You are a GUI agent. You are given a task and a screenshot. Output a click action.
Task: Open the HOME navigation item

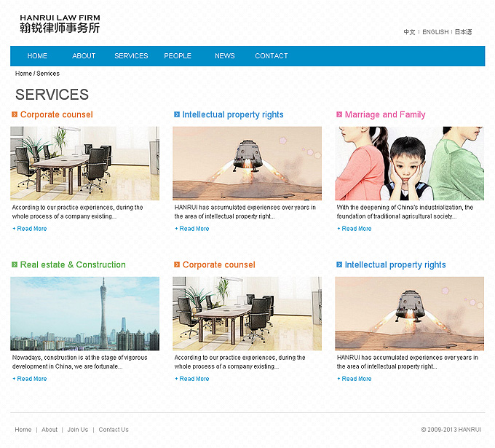click(x=37, y=56)
